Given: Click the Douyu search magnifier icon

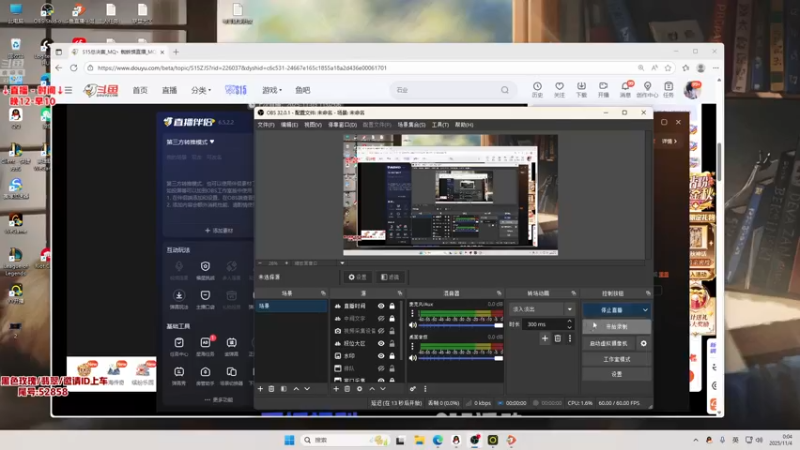Looking at the screenshot, I should coord(505,90).
